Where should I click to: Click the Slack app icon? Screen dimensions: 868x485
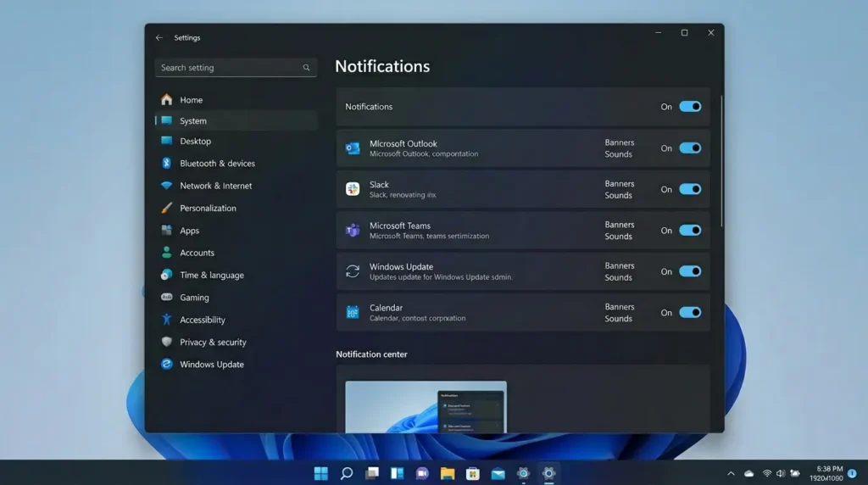point(353,189)
